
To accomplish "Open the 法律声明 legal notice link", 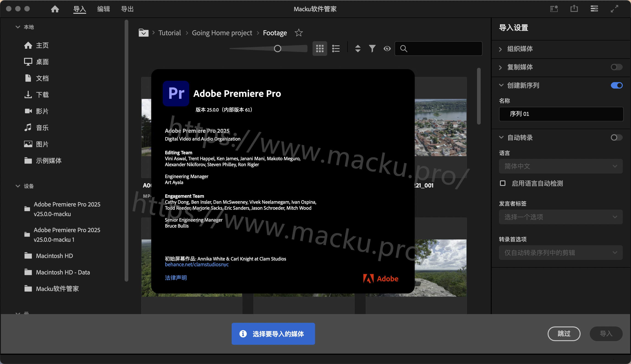I will (176, 278).
